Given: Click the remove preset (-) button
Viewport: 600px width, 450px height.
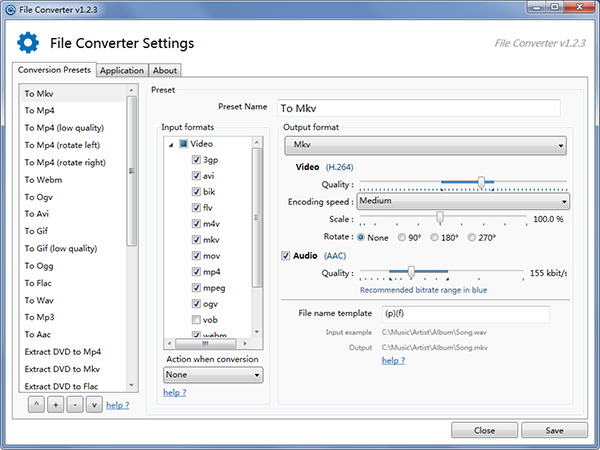Looking at the screenshot, I should (x=73, y=405).
